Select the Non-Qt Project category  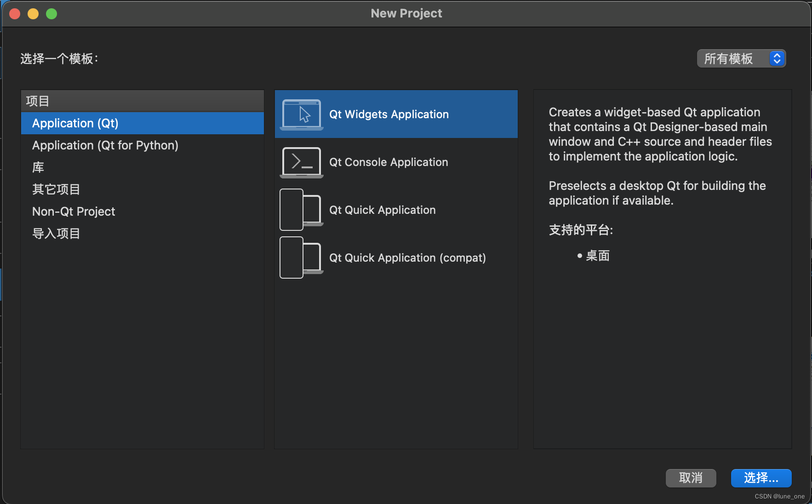[74, 211]
